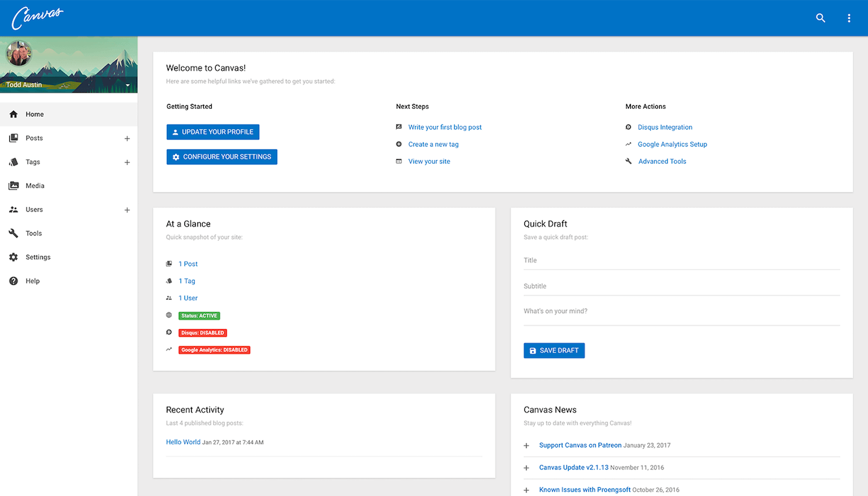The image size is (868, 496).
Task: Expand the Todd Austin account dropdown arrow
Action: coord(128,85)
